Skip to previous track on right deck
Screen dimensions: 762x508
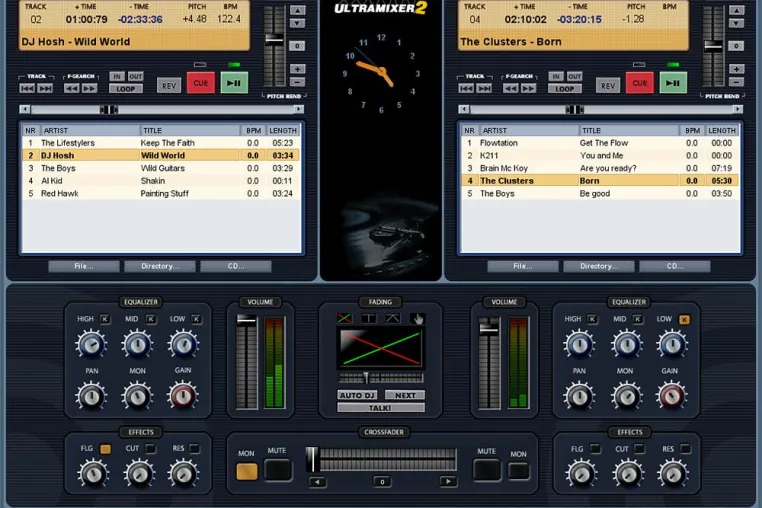click(466, 88)
